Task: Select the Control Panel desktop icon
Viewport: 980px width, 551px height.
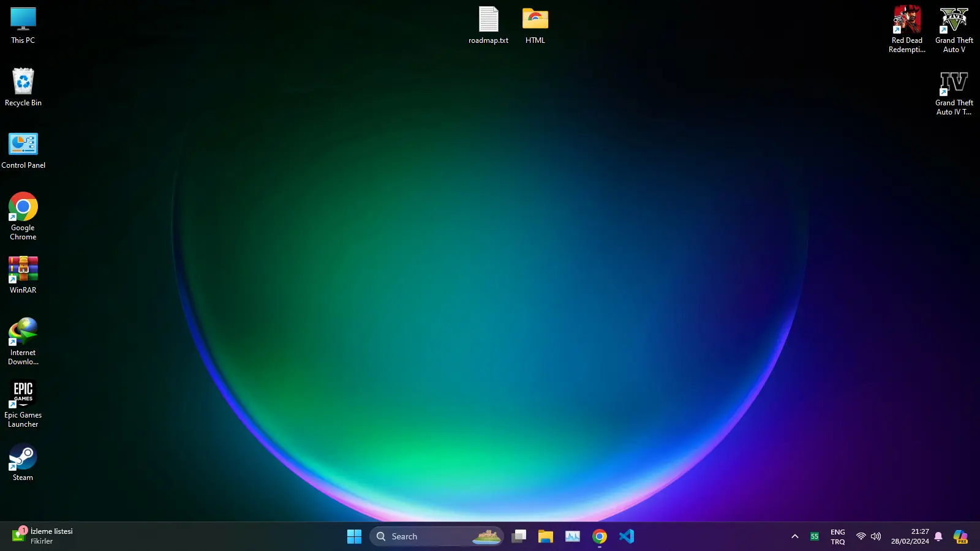Action: pos(23,151)
